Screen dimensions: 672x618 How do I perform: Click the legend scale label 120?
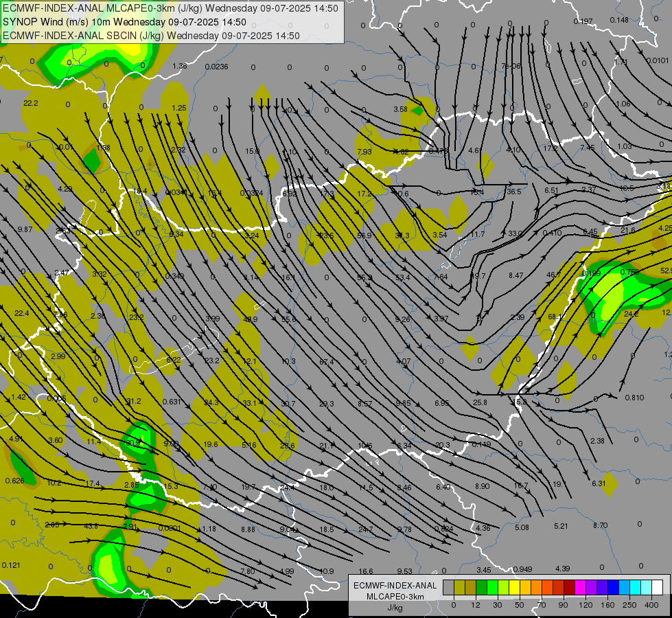[x=586, y=605]
